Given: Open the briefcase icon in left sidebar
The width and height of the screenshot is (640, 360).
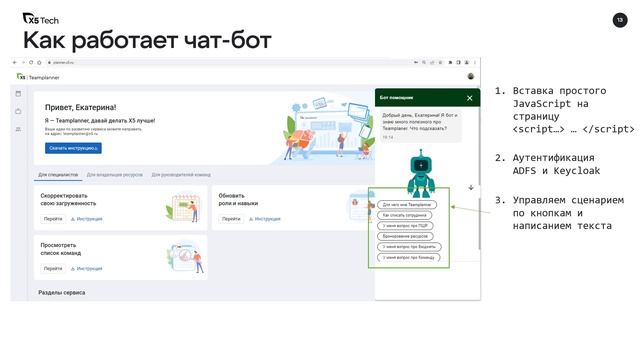Looking at the screenshot, I should coord(18,111).
